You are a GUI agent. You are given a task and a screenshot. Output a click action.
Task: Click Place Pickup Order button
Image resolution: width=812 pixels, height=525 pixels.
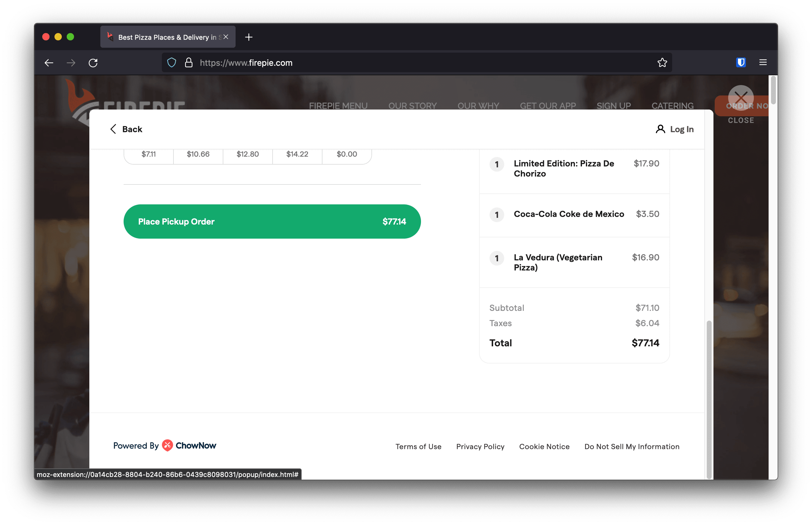(x=272, y=222)
